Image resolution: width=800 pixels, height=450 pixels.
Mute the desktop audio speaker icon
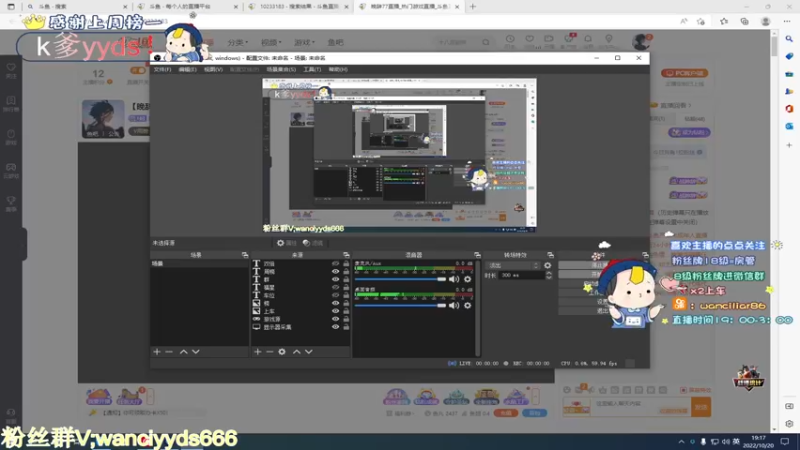(x=454, y=305)
